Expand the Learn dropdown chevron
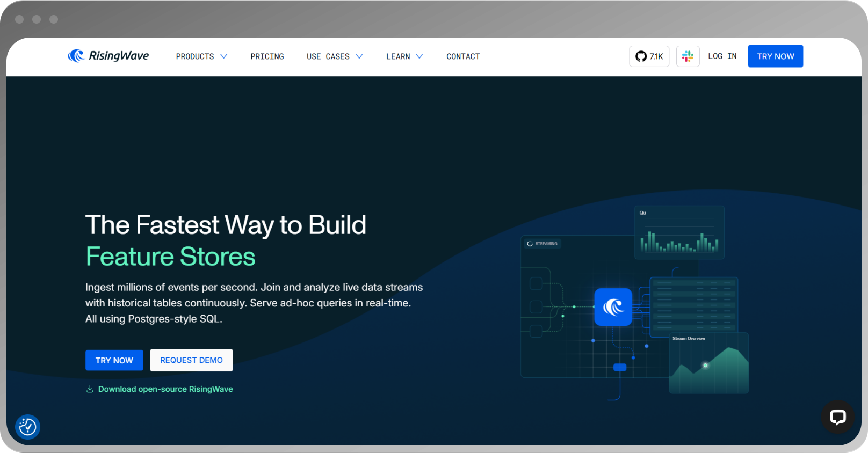The width and height of the screenshot is (868, 453). tap(419, 56)
